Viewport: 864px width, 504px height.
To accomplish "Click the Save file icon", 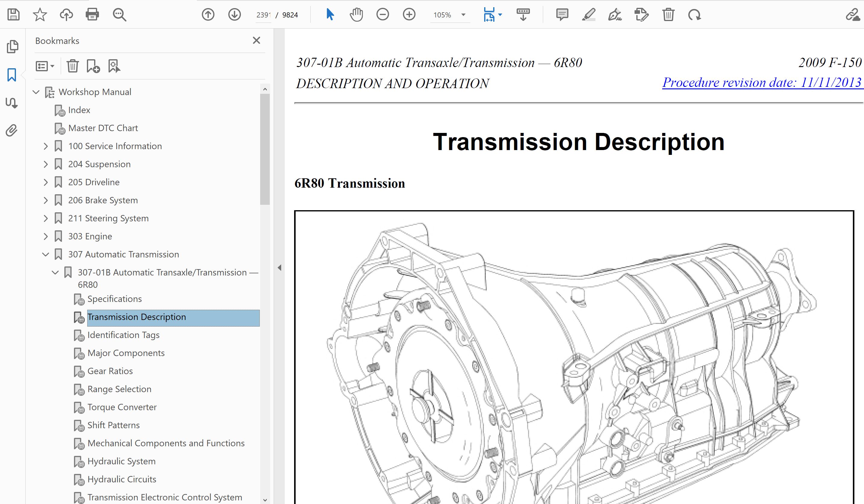I will click(x=13, y=15).
